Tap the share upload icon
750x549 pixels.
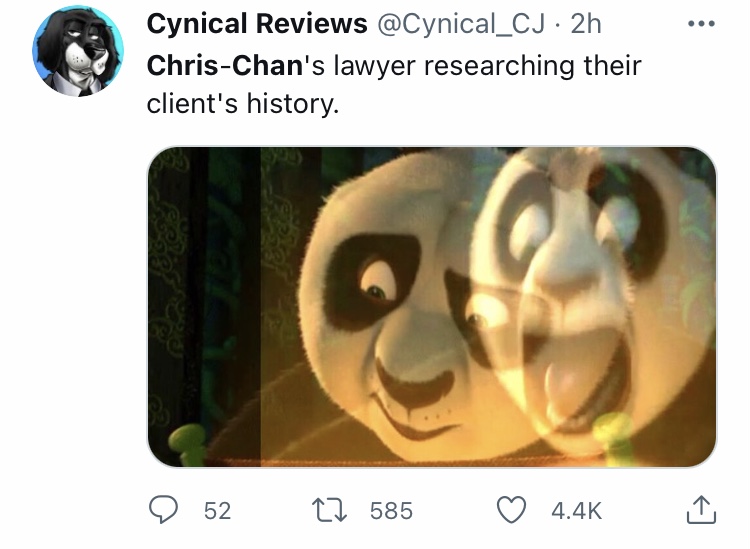pyautogui.click(x=701, y=509)
